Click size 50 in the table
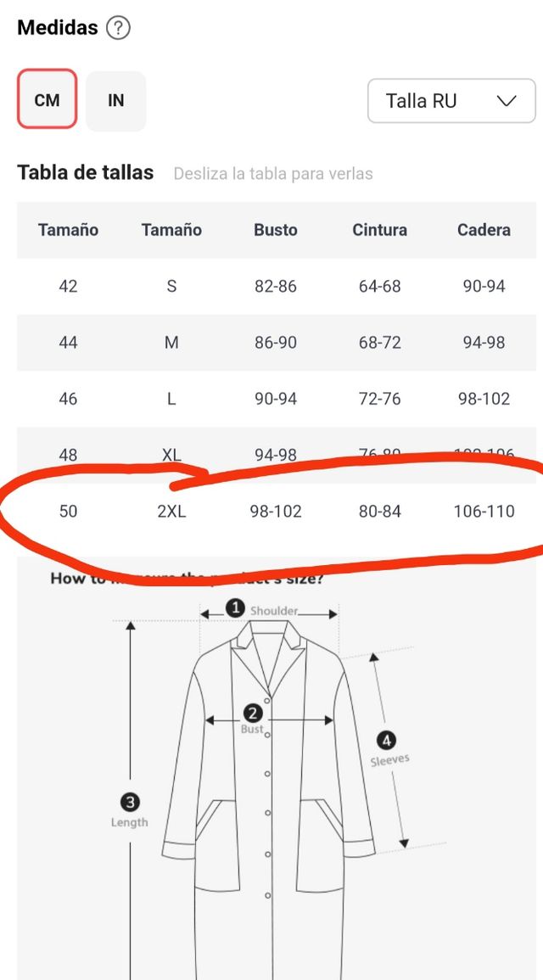The image size is (543, 980). (x=68, y=512)
